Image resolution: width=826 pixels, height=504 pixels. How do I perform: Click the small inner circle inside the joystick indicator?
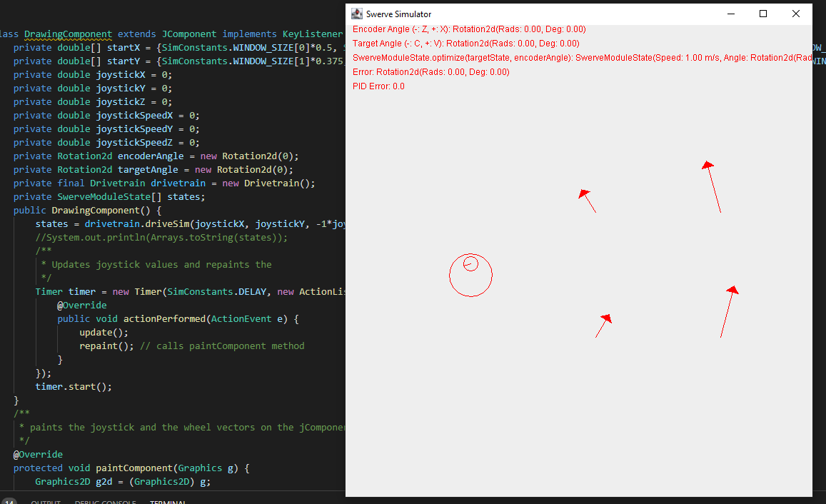pos(470,263)
